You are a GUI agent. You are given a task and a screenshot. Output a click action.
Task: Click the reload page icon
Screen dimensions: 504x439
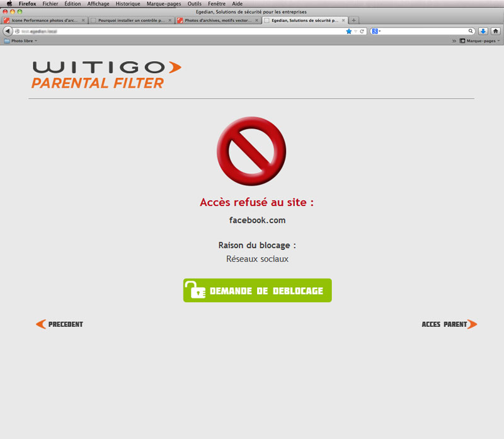[x=362, y=31]
